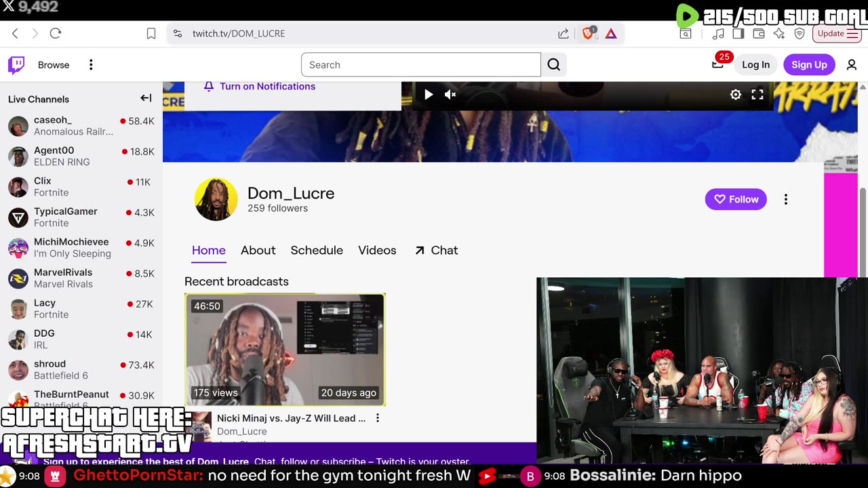
Task: Open Brave VPN shield icon
Action: pos(800,33)
